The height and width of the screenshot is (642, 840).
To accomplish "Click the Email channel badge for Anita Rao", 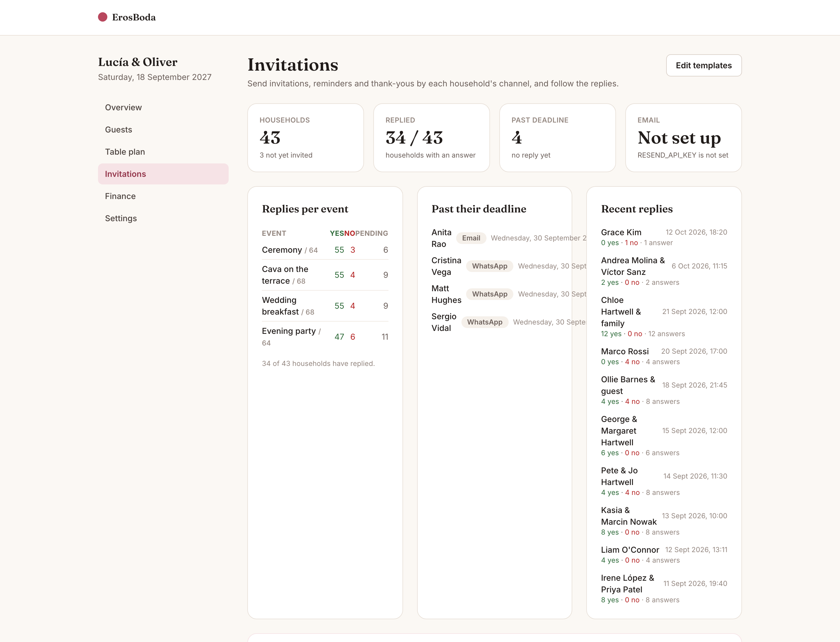I will (x=471, y=238).
